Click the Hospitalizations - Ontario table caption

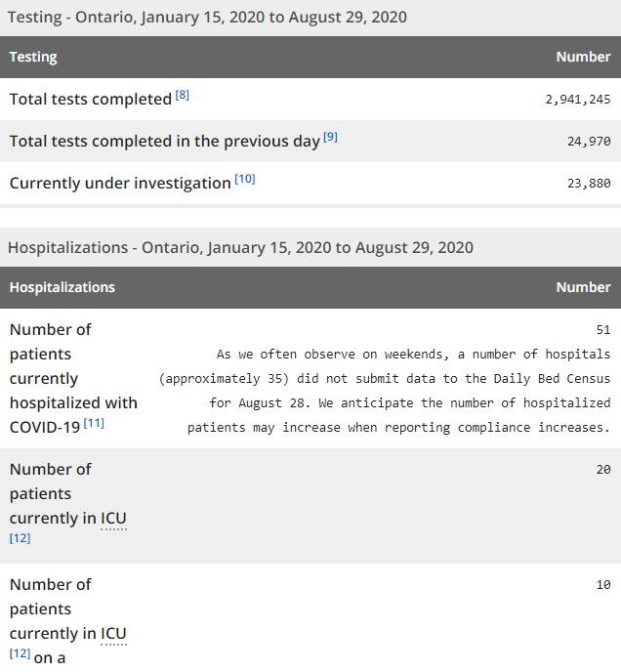point(240,247)
